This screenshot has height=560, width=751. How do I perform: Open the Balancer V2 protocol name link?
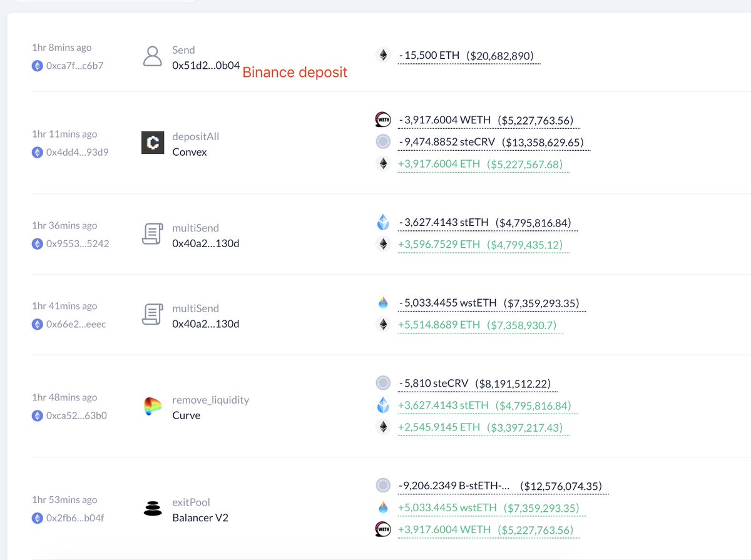pos(200,518)
